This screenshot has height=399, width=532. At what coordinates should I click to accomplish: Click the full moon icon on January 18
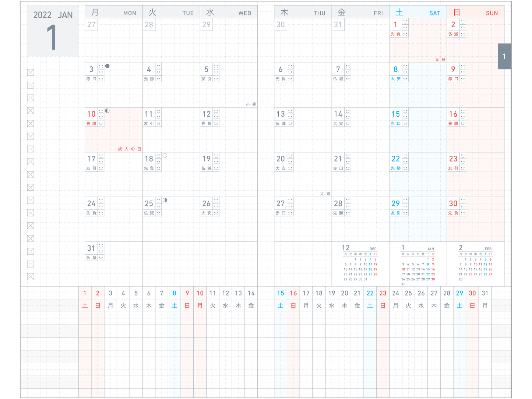click(x=165, y=155)
